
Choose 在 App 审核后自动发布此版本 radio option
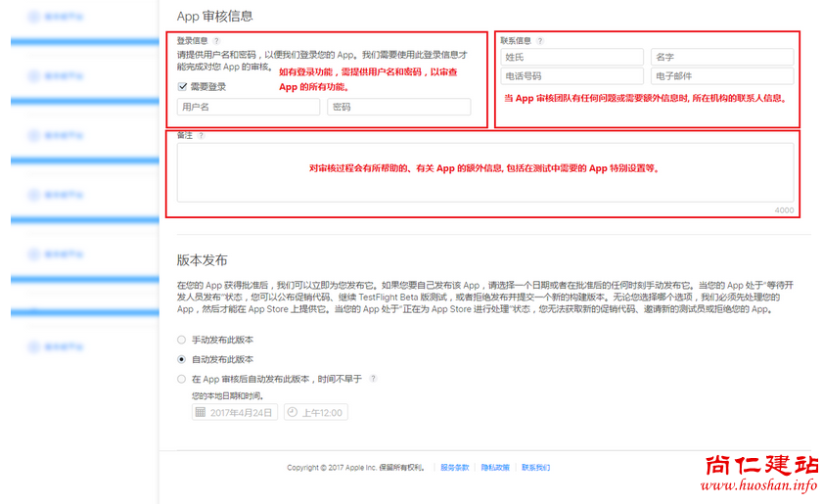coord(181,378)
